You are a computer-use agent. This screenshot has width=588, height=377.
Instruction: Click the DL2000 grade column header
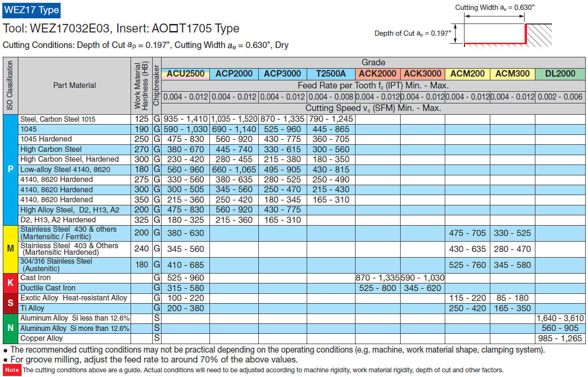click(560, 73)
